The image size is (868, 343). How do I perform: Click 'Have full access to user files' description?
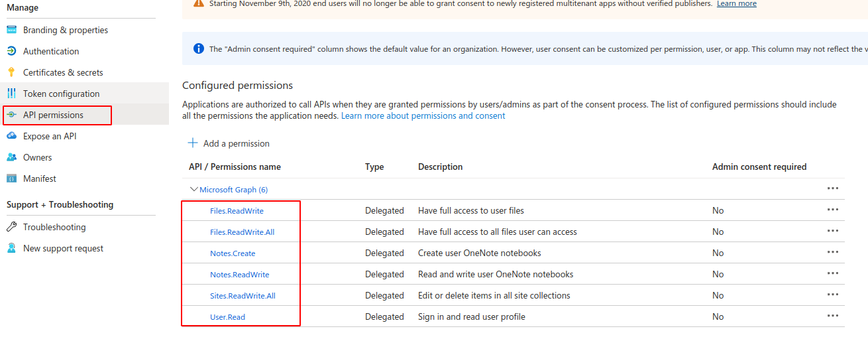pos(471,210)
